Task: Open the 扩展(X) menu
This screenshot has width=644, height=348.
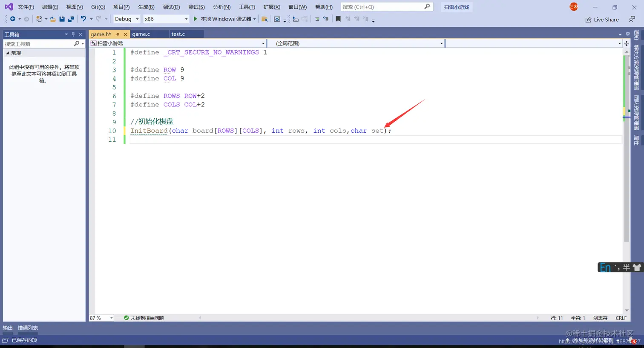Action: (272, 7)
